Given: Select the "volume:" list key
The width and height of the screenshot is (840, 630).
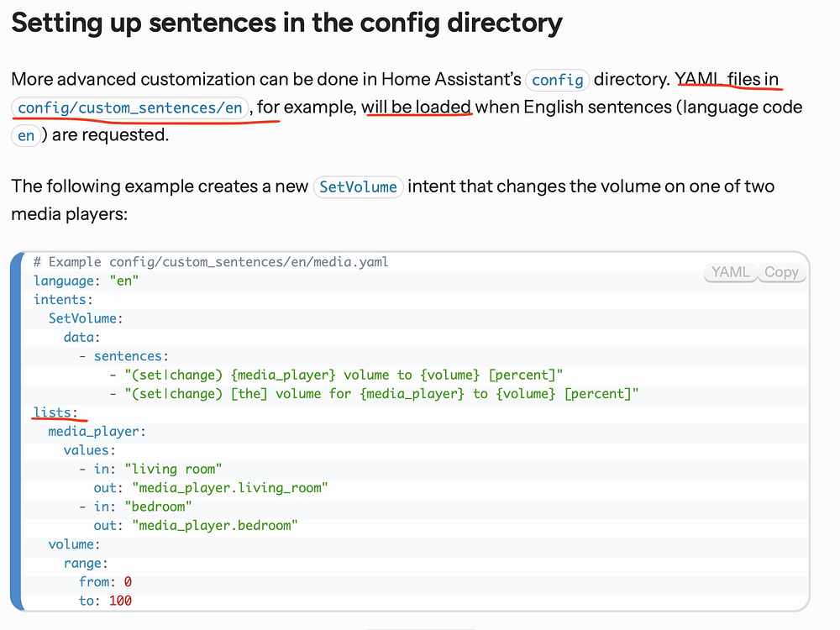Looking at the screenshot, I should (x=72, y=543).
